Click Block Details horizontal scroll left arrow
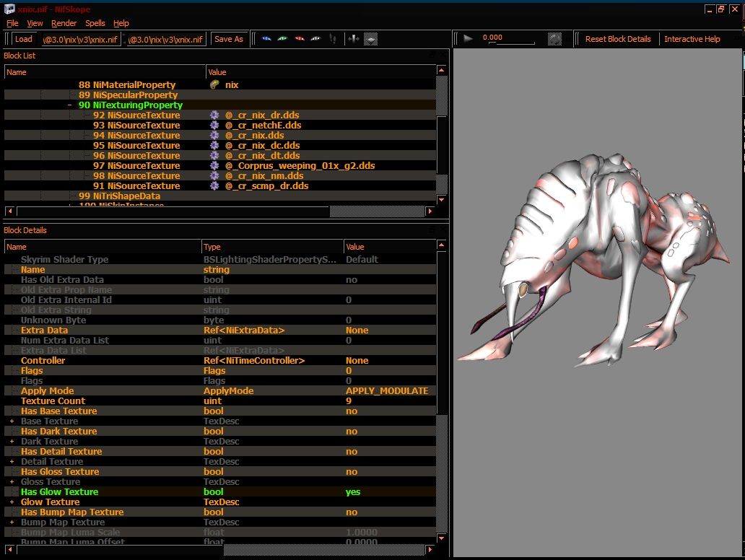This screenshot has height=560, width=745. 9,550
